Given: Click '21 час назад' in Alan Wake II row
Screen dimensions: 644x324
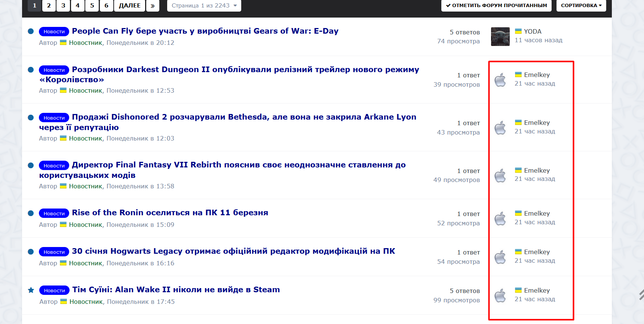Looking at the screenshot, I should [535, 299].
